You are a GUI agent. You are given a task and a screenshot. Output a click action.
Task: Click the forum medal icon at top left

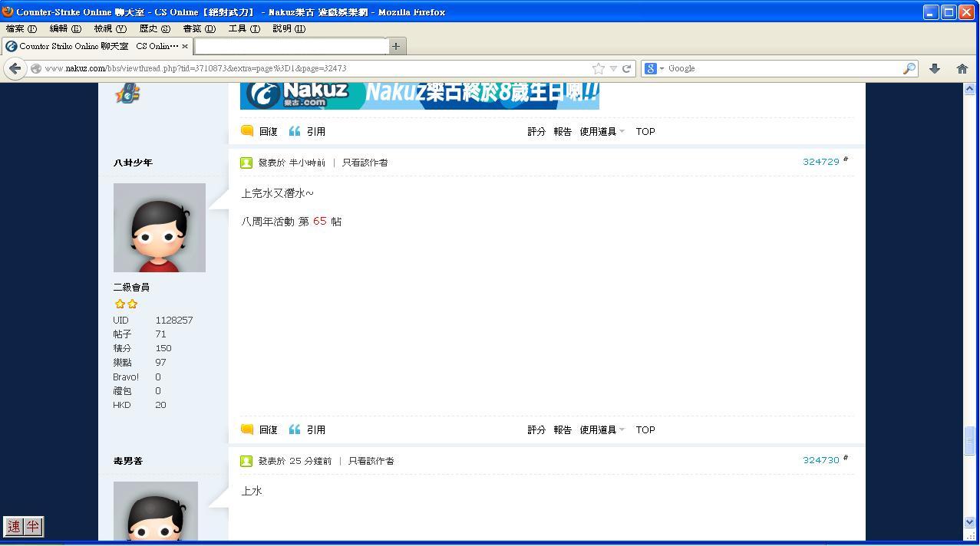pos(127,94)
